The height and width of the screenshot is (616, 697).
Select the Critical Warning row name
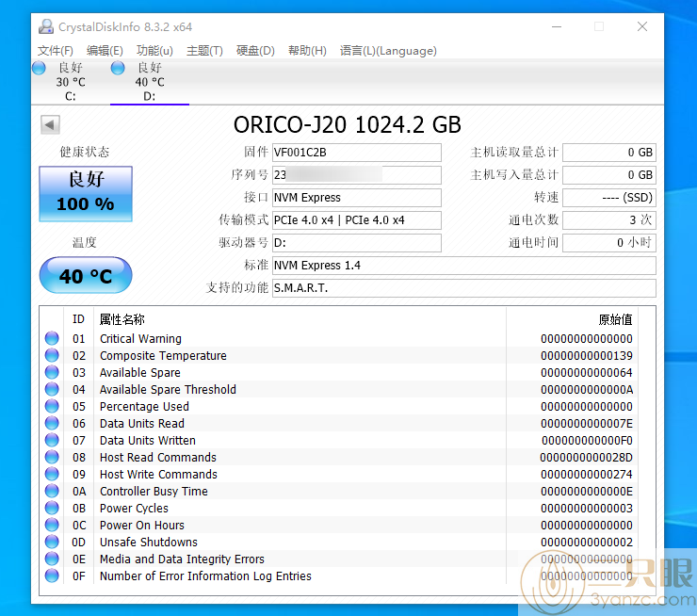click(140, 339)
